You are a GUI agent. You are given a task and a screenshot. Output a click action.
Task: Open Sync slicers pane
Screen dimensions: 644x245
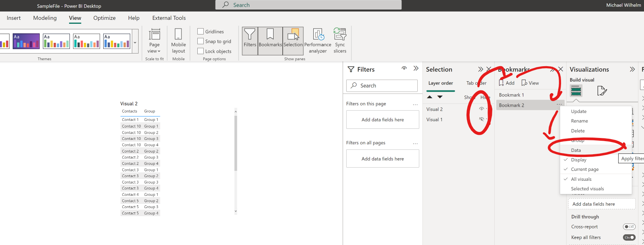pos(340,41)
